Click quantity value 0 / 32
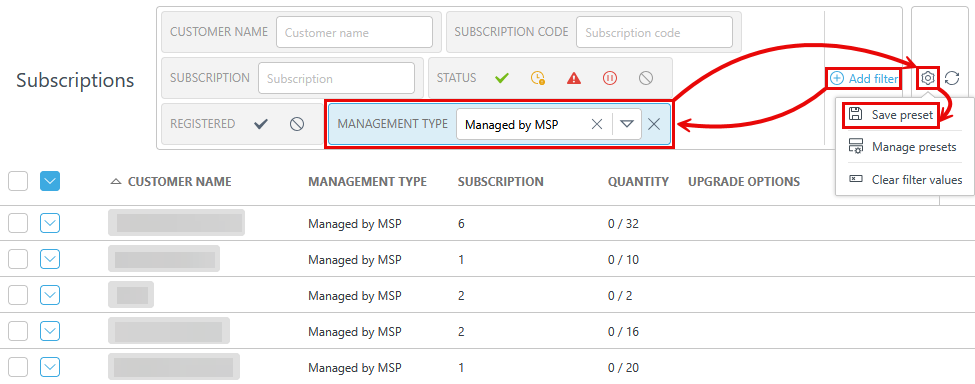Viewport: 975px width, 384px height. click(x=624, y=224)
